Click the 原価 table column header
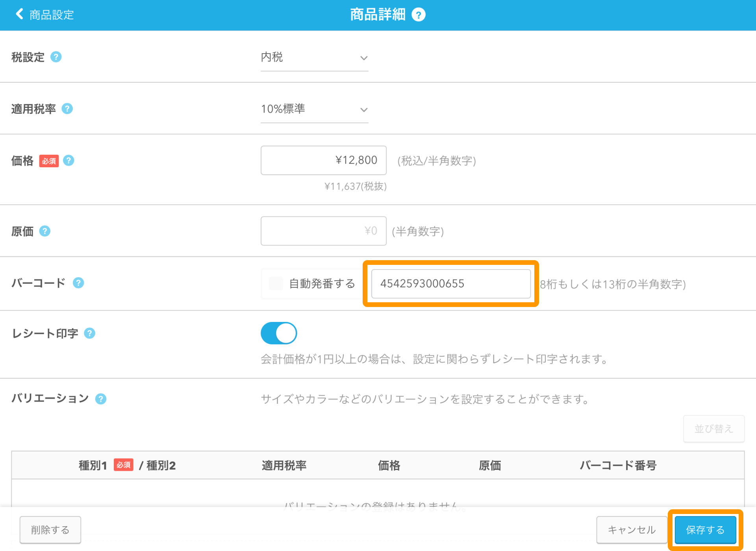Image resolution: width=756 pixels, height=551 pixels. tap(490, 465)
